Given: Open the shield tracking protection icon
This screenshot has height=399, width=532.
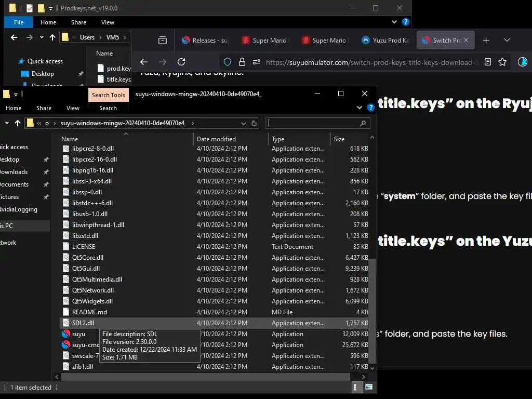Looking at the screenshot, I should click(228, 62).
